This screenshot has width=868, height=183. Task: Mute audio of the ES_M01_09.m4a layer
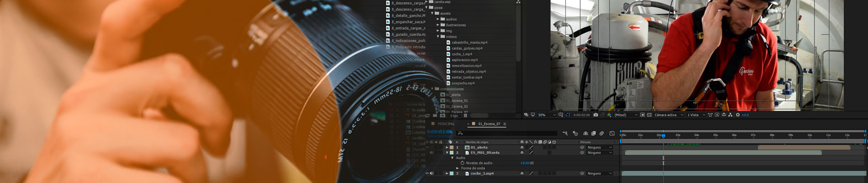point(432,153)
